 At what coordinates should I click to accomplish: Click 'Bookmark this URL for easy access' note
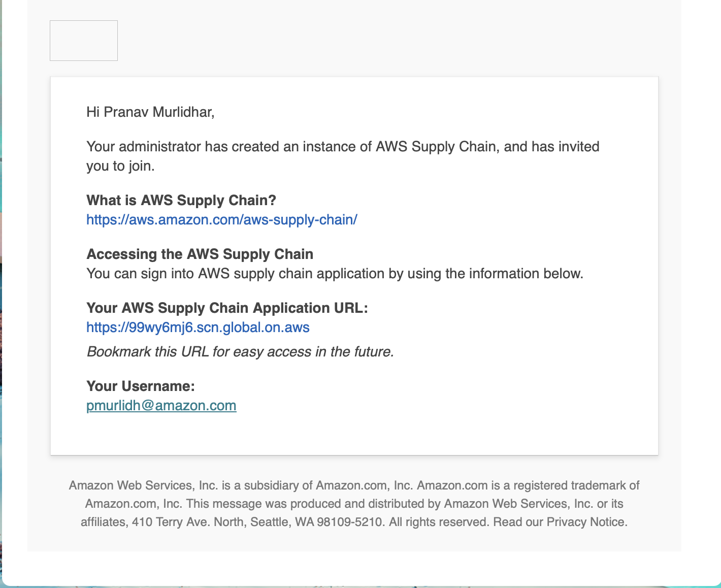point(240,352)
